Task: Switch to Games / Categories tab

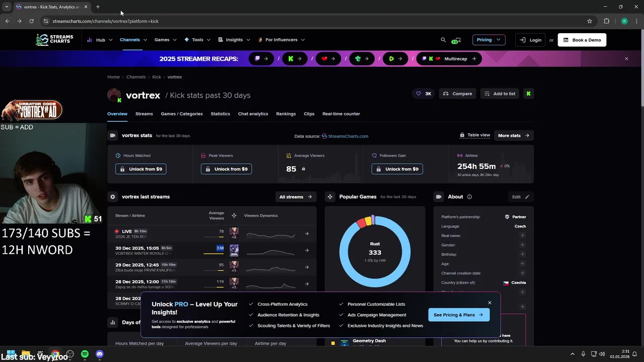Action: tap(182, 114)
